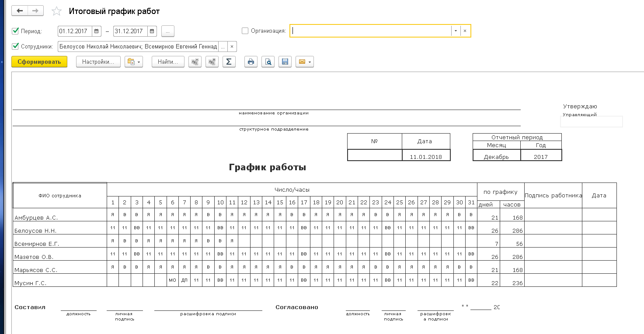This screenshot has width=644, height=334.
Task: Click the Сформировать button
Action: [39, 62]
